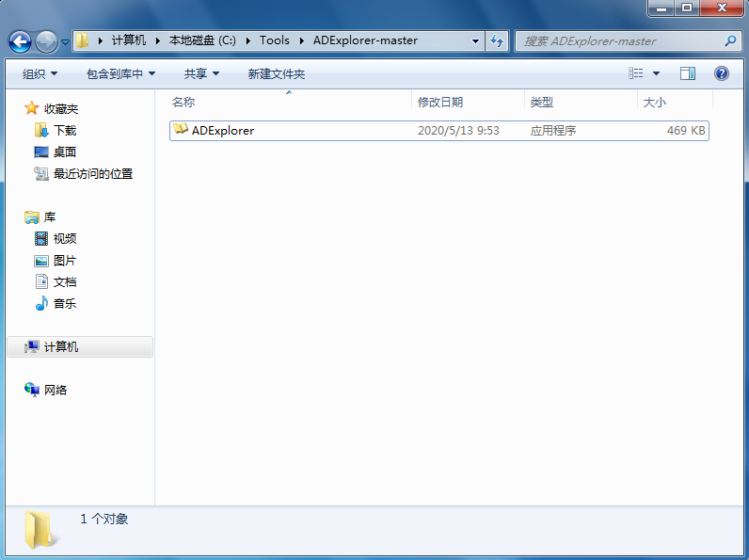This screenshot has height=560, width=749.
Task: Click the large folder icon in details pane
Action: click(x=40, y=530)
